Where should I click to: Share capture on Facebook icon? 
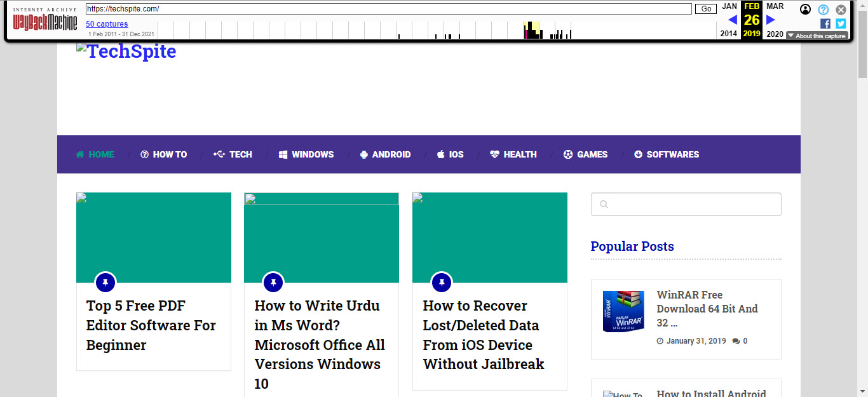825,24
